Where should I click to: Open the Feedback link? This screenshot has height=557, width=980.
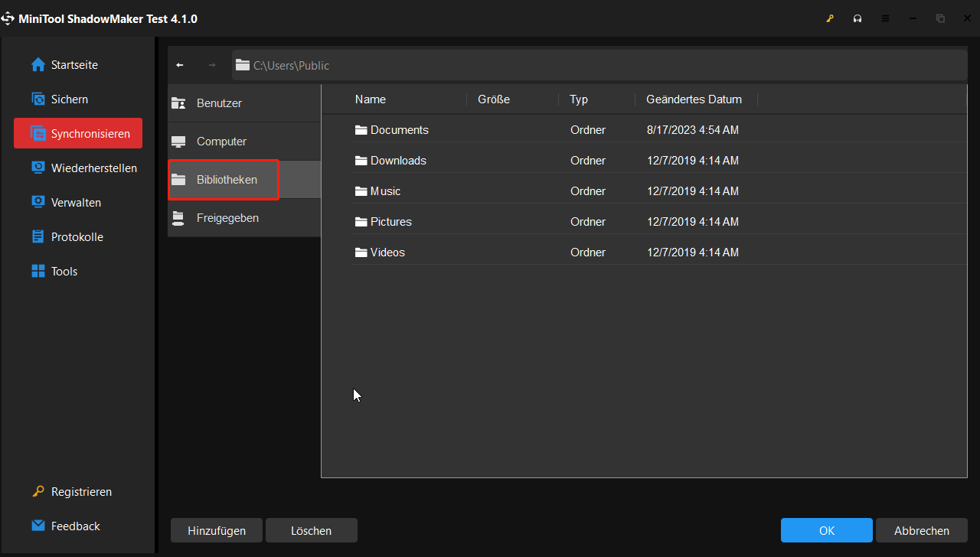pyautogui.click(x=76, y=526)
